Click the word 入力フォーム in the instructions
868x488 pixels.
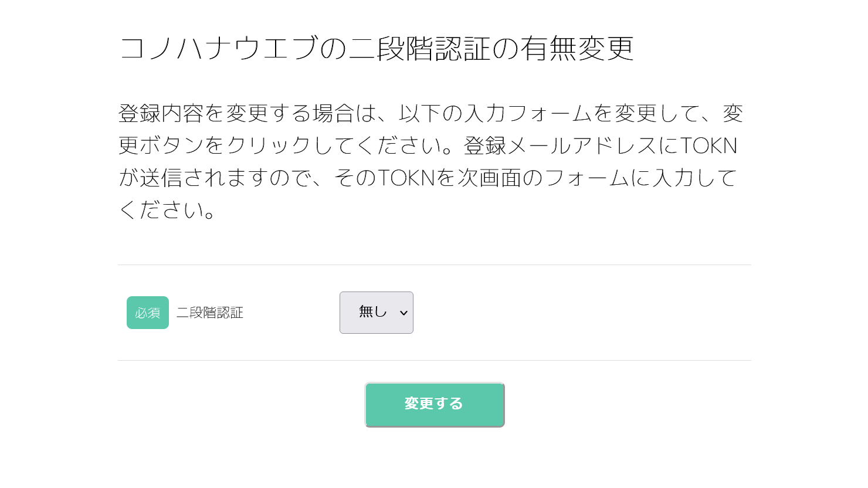click(x=528, y=113)
